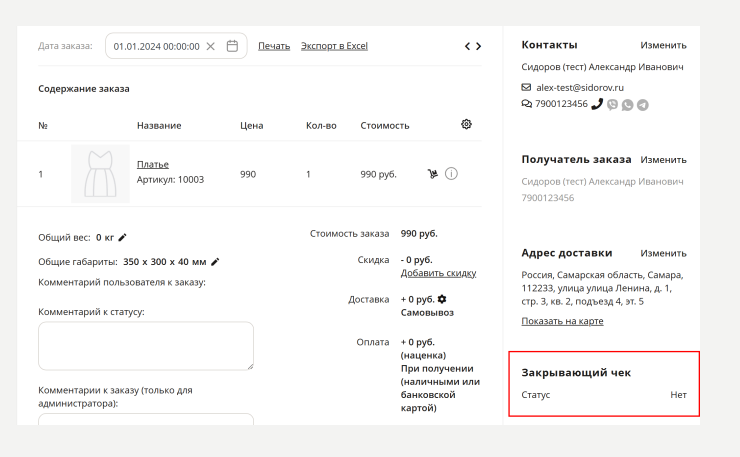Click Добавить скидку link
The height and width of the screenshot is (457, 740).
coord(438,273)
